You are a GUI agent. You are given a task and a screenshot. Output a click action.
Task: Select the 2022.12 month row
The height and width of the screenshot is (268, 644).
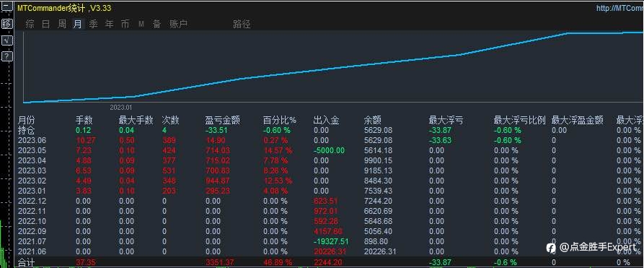point(32,201)
